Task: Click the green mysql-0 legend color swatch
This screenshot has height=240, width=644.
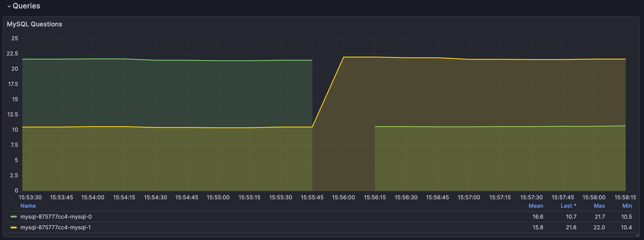Action: coord(13,217)
